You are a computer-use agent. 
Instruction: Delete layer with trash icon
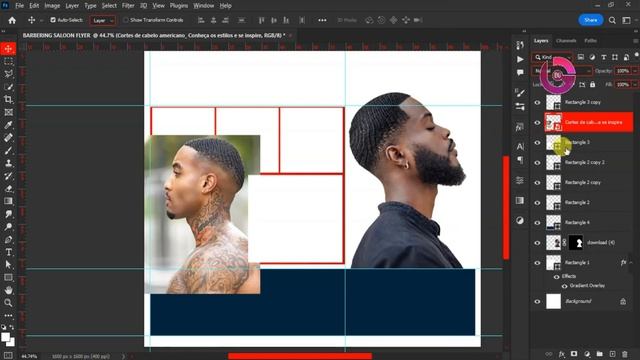pyautogui.click(x=624, y=354)
